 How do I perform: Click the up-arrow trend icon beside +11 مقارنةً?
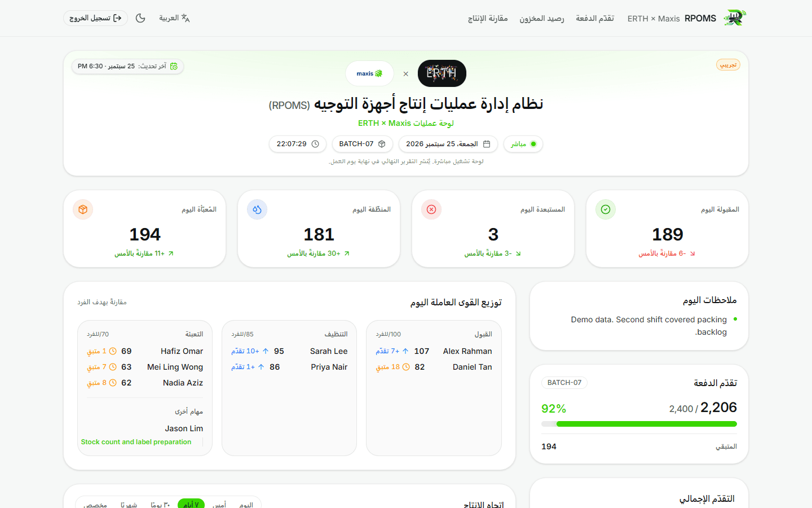[x=171, y=253]
